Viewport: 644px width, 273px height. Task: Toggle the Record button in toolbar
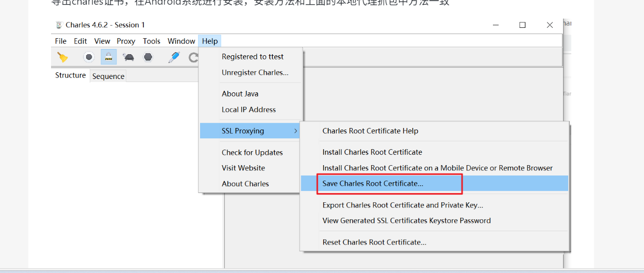(x=89, y=57)
